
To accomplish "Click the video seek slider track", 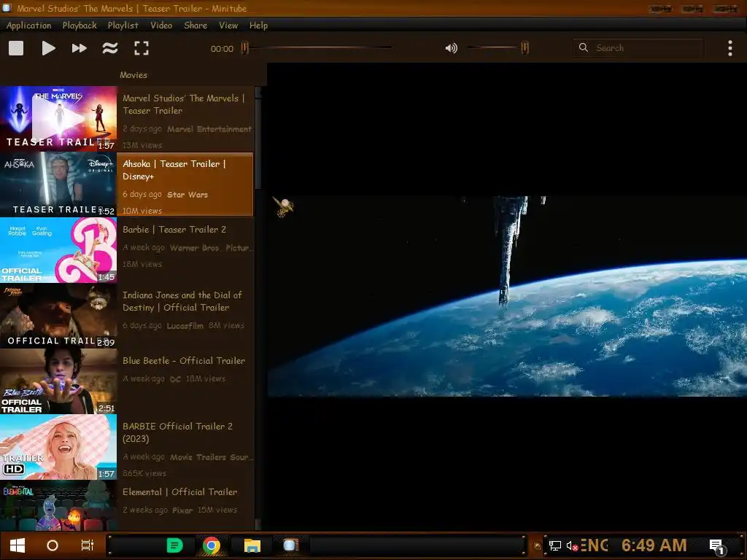I will coord(318,47).
